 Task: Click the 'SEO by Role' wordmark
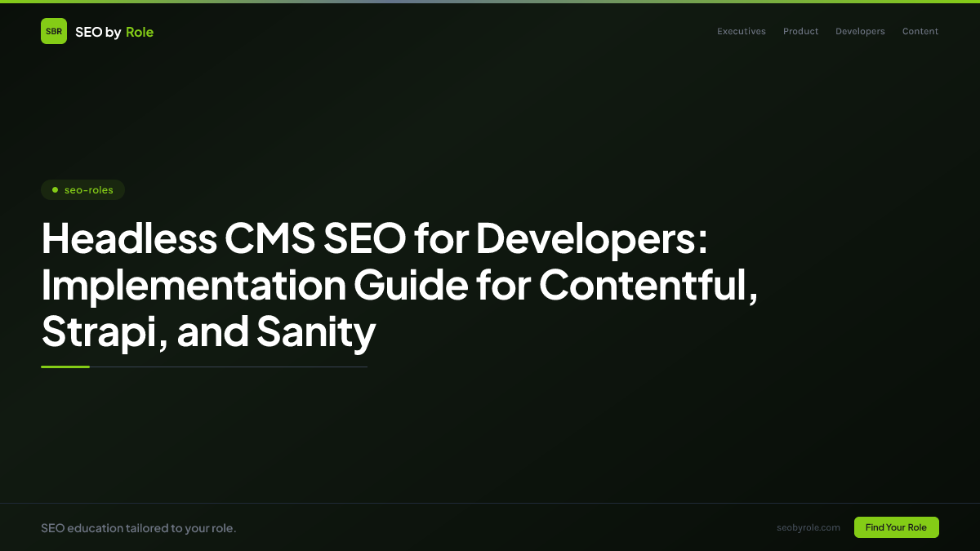point(114,31)
